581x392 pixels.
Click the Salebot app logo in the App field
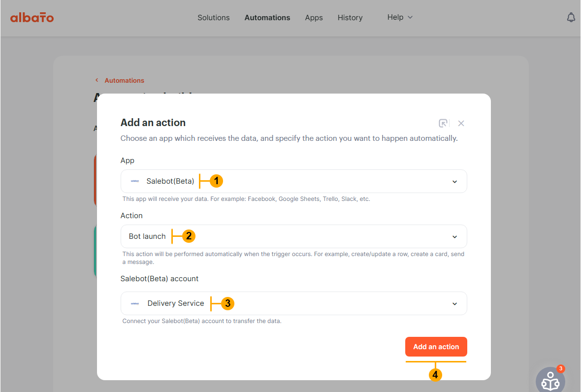135,181
